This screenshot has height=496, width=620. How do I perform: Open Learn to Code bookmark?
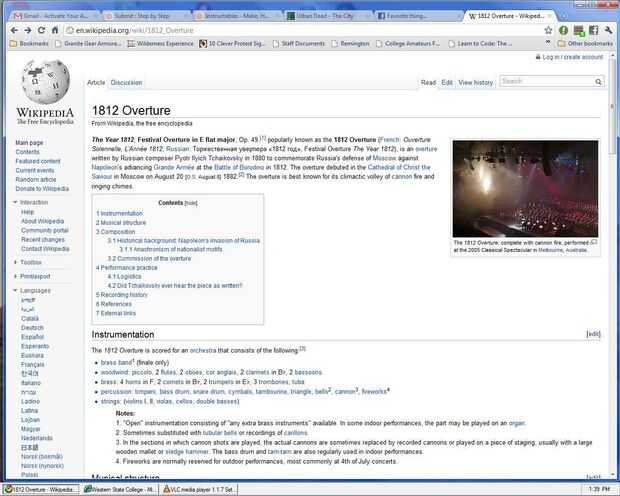click(x=480, y=44)
